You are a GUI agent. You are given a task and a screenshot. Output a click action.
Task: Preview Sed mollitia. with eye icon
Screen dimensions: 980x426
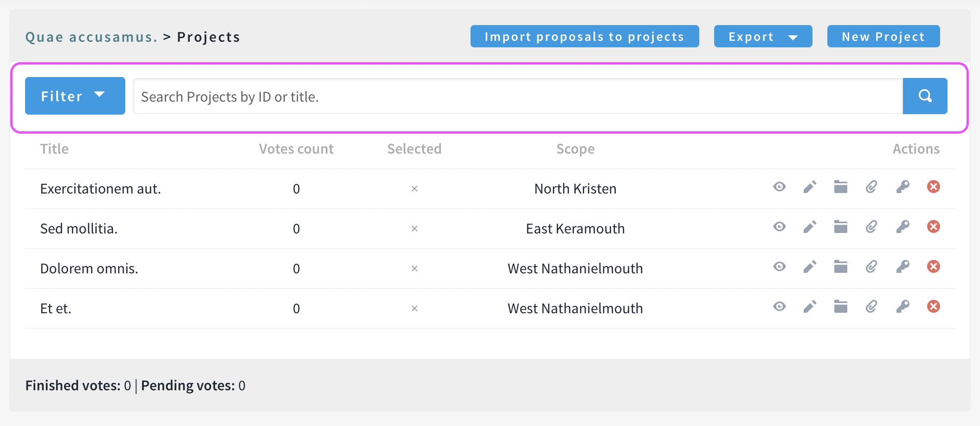click(780, 227)
